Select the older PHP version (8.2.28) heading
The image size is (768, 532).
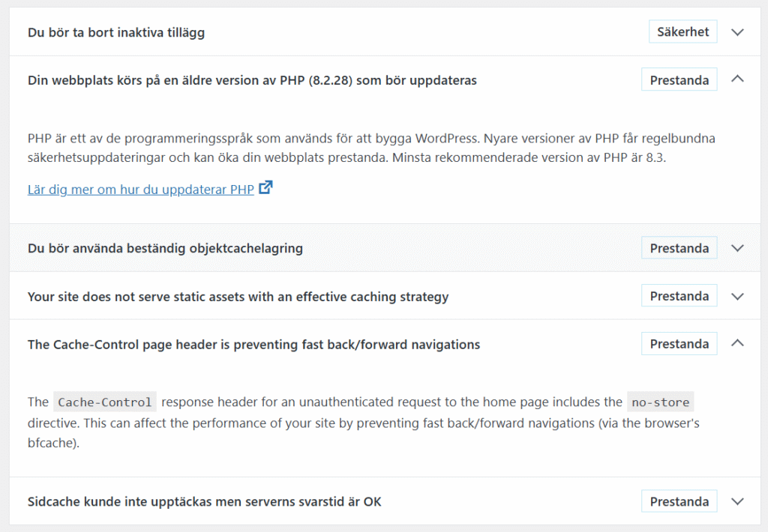252,80
